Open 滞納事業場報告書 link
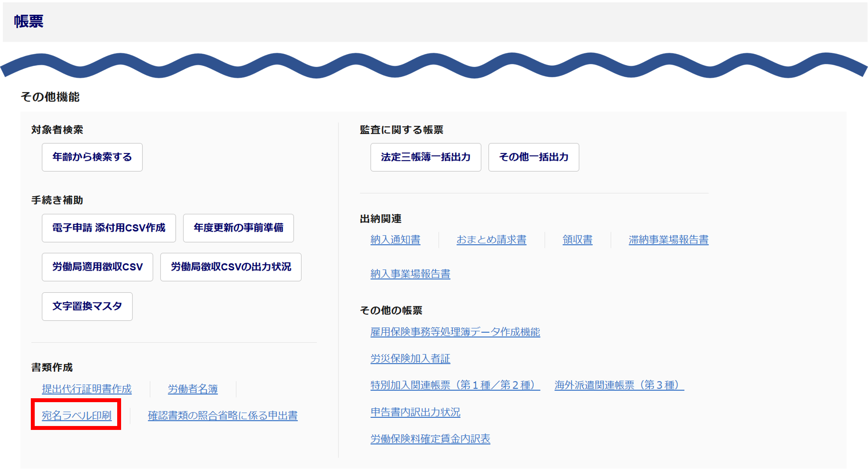 click(x=668, y=239)
